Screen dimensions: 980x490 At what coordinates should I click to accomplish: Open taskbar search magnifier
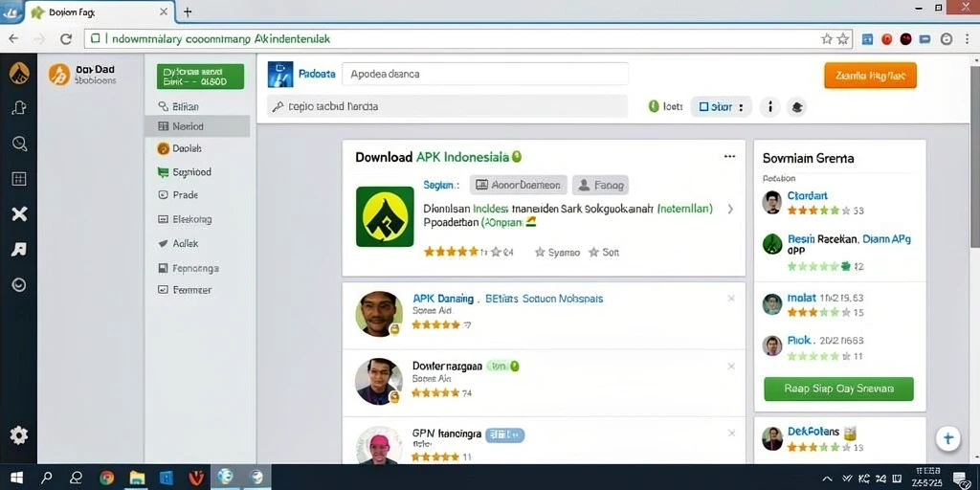46,479
